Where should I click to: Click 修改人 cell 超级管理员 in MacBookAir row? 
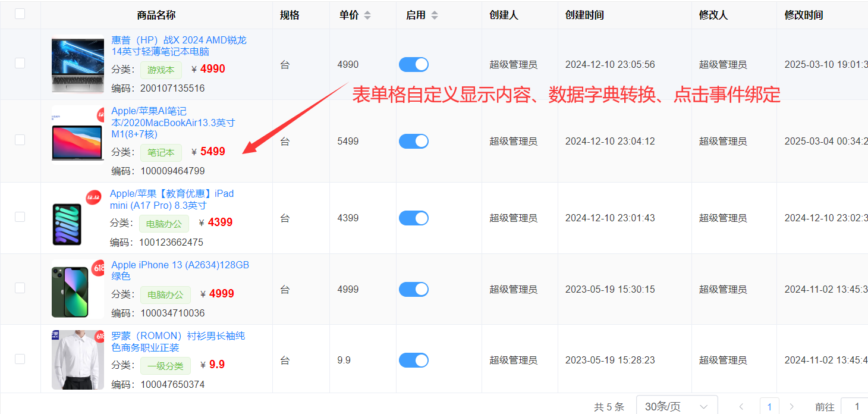pyautogui.click(x=723, y=142)
